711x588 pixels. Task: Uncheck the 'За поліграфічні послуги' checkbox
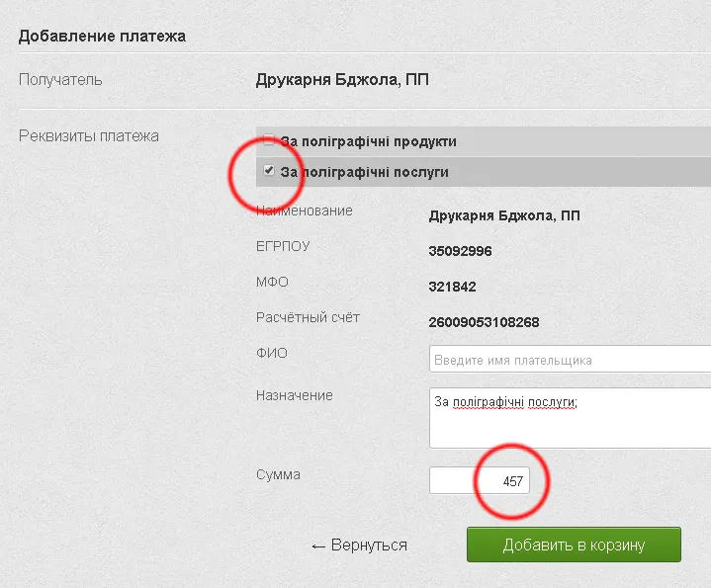click(269, 170)
